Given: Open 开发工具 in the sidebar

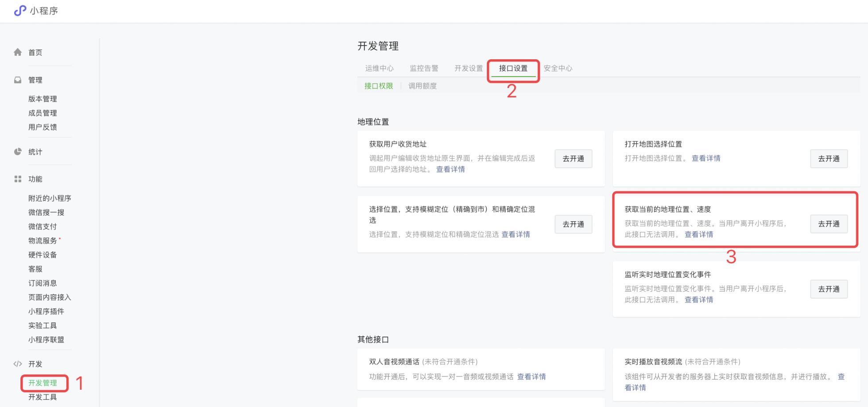Looking at the screenshot, I should click(43, 397).
